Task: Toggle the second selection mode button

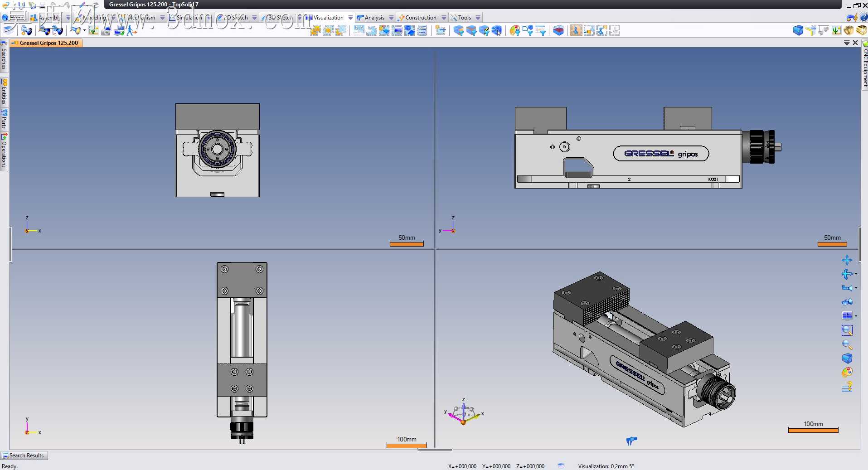Action: (x=589, y=30)
